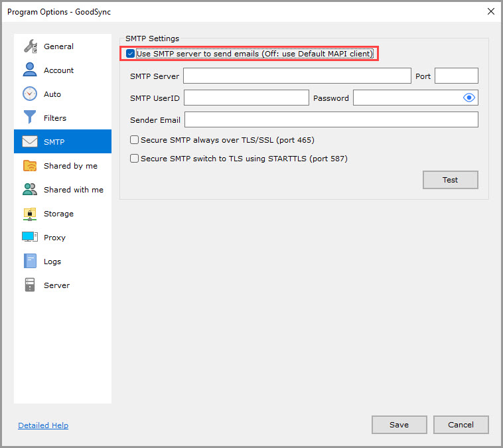View the Logs section
This screenshot has height=448, width=503.
pos(62,261)
